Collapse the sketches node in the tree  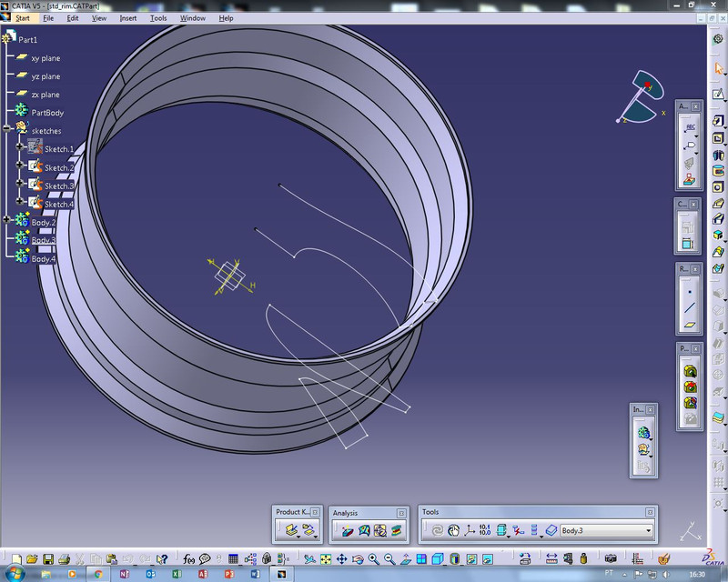(x=6, y=128)
